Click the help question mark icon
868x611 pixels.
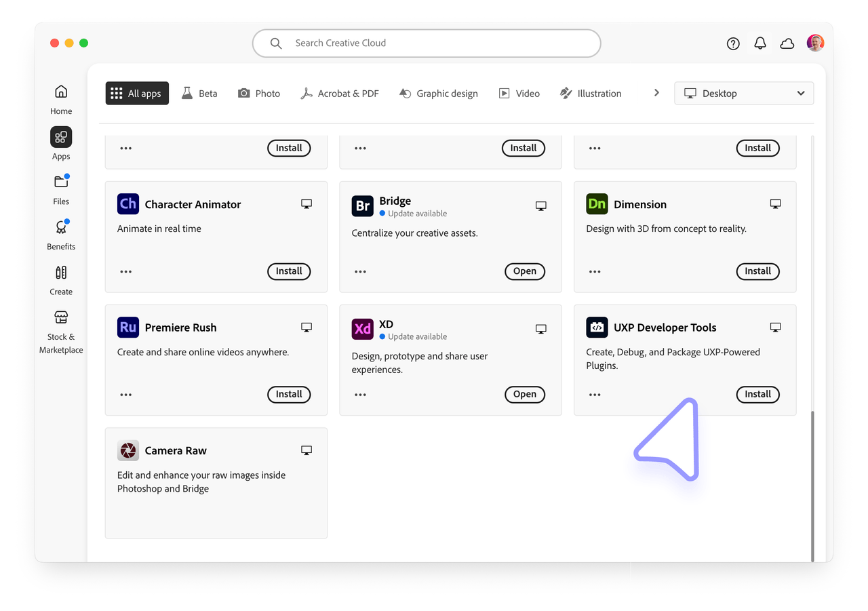733,43
